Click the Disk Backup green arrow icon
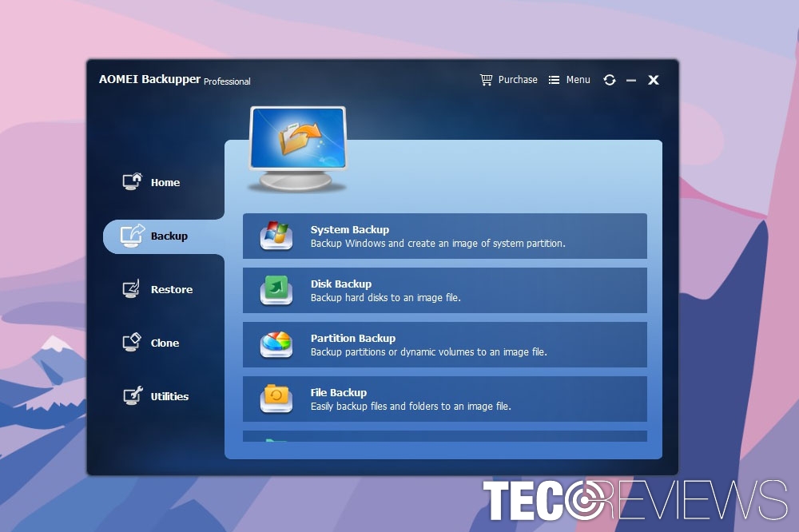The height and width of the screenshot is (532, 799). [x=276, y=290]
